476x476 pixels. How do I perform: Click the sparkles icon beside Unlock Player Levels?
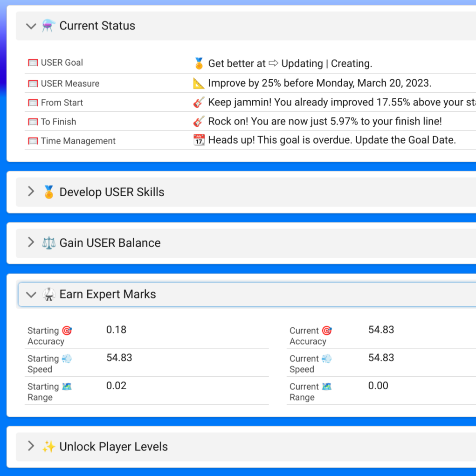click(x=48, y=447)
